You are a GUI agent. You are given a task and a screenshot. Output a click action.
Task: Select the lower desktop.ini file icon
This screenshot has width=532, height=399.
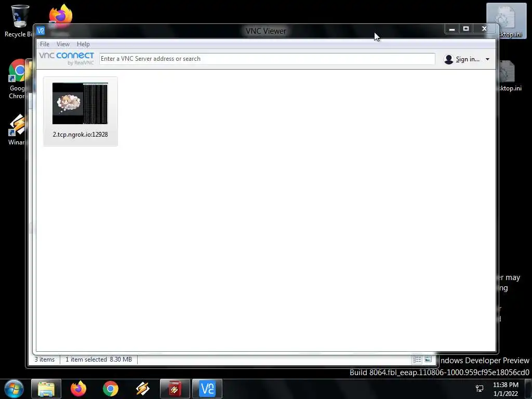[509, 76]
